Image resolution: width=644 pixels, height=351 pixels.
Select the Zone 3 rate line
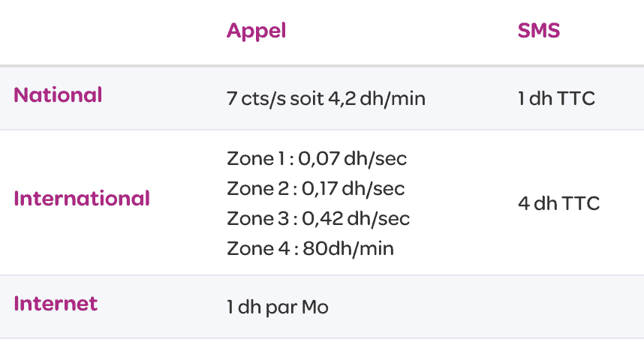318,218
